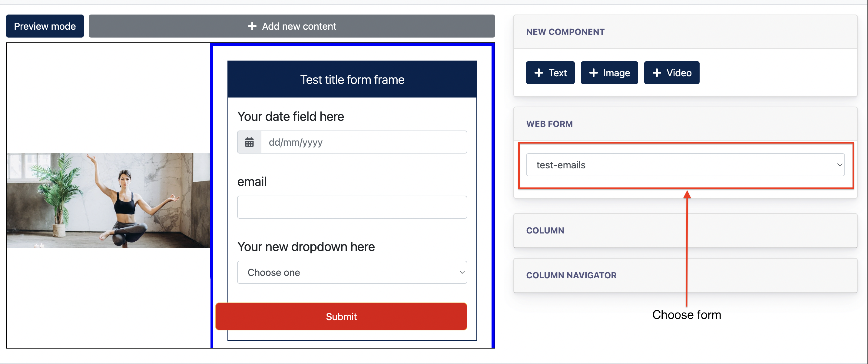
Task: Collapse the WEB FORM panel header
Action: tap(685, 124)
